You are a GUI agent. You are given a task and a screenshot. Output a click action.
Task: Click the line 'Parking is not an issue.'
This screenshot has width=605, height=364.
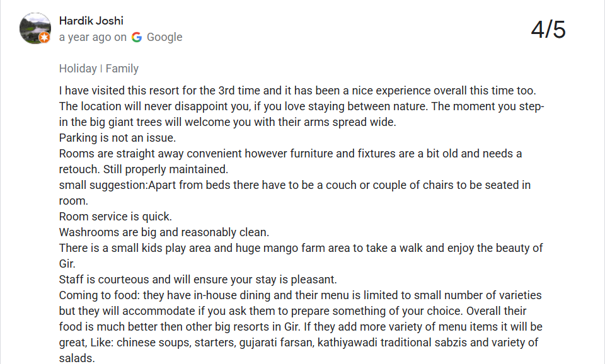coord(117,138)
